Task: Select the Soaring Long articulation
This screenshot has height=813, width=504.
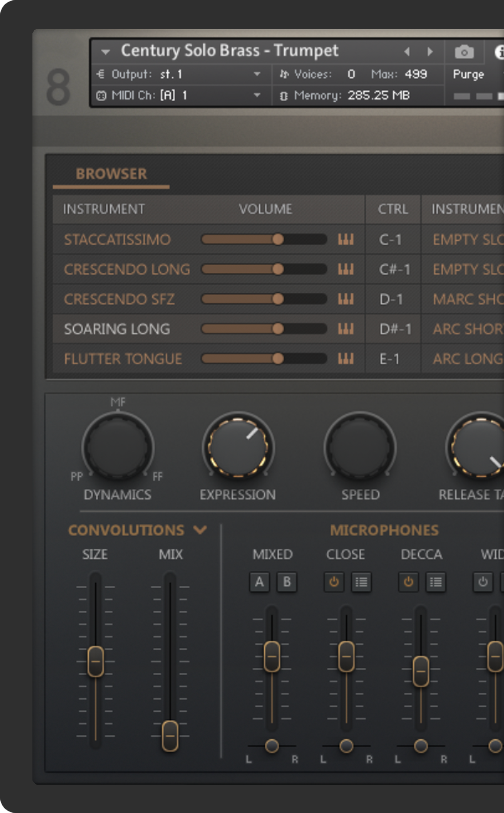Action: 117,329
